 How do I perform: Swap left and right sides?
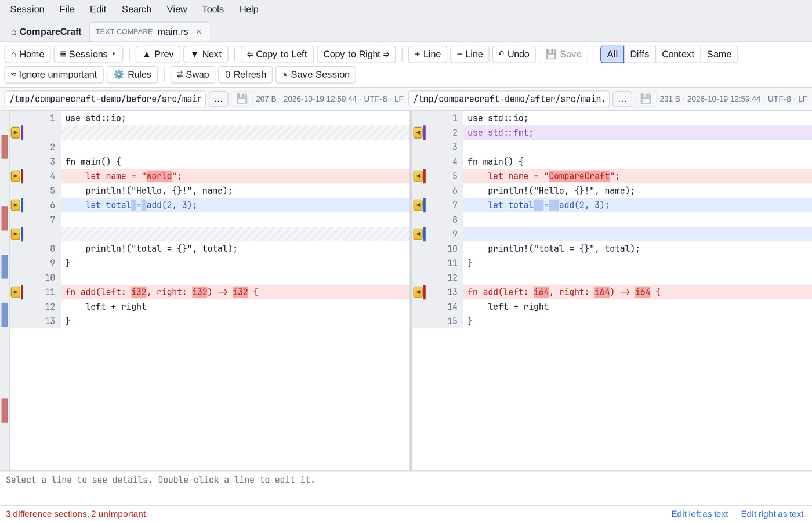[x=193, y=74]
